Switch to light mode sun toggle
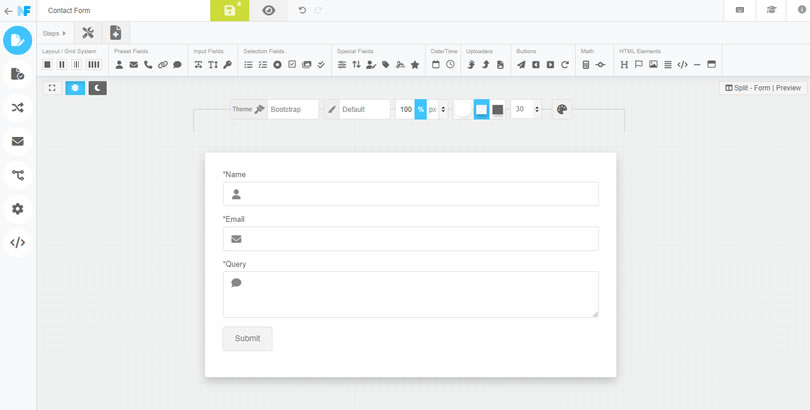Screen dimensions: 810x410 [x=75, y=88]
